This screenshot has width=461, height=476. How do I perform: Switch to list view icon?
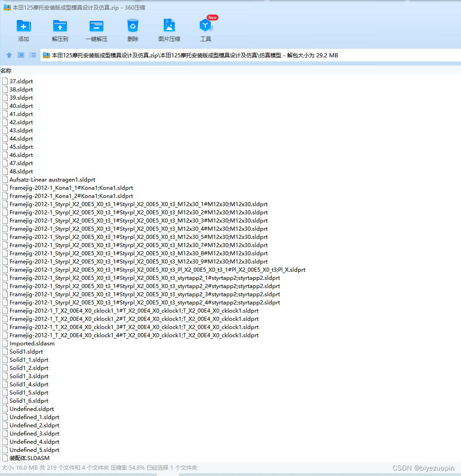(33, 55)
